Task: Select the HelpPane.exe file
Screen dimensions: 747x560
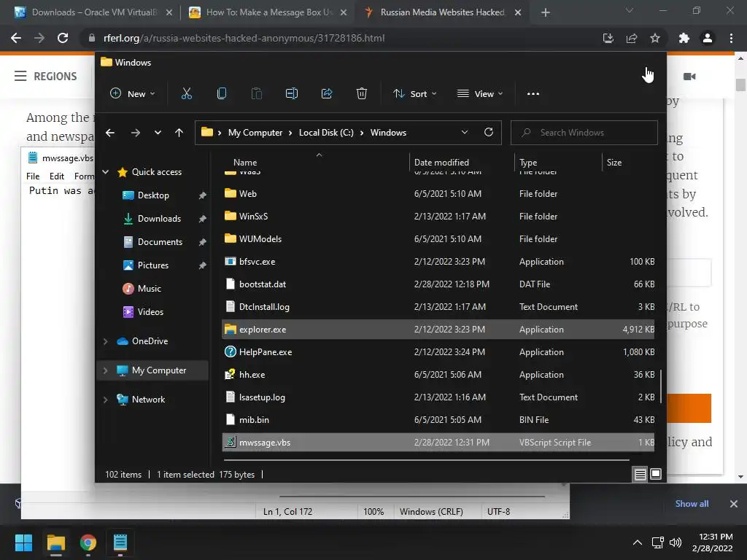Action: 438,352
